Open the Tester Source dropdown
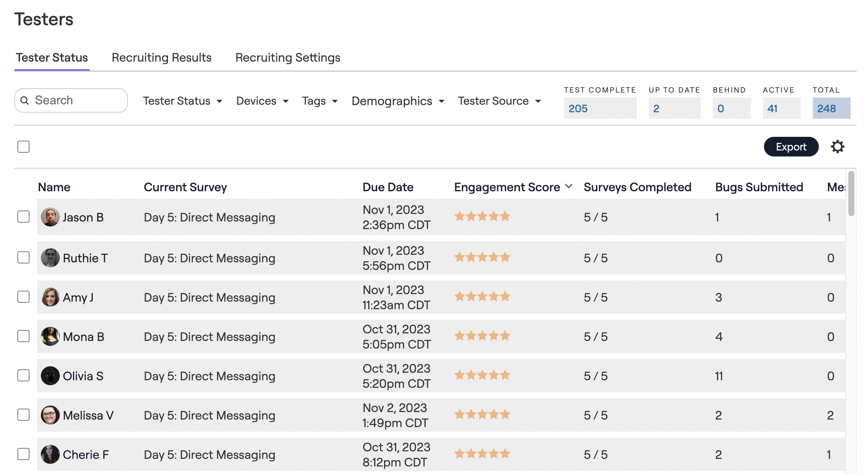This screenshot has width=868, height=474. (499, 101)
